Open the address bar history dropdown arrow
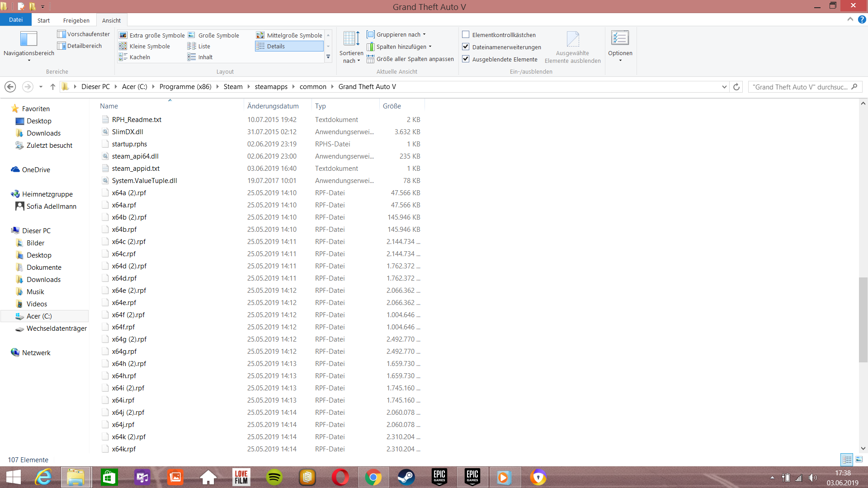 [724, 87]
